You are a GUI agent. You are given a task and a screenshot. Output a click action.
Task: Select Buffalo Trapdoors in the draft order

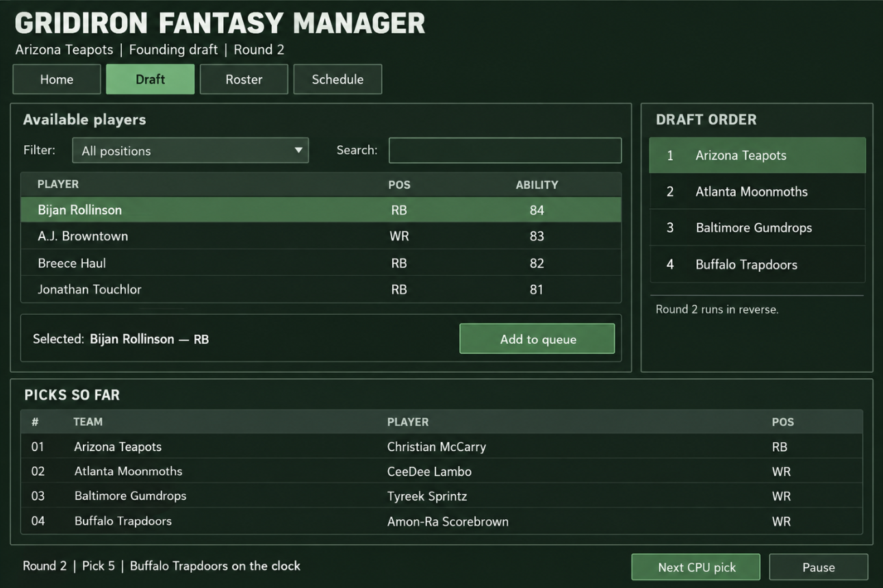click(x=757, y=265)
